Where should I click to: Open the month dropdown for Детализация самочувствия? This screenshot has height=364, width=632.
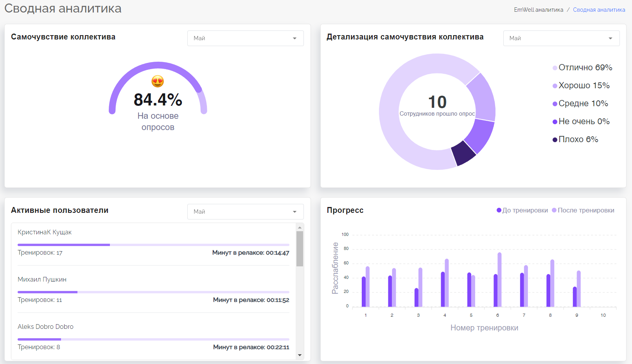[561, 38]
